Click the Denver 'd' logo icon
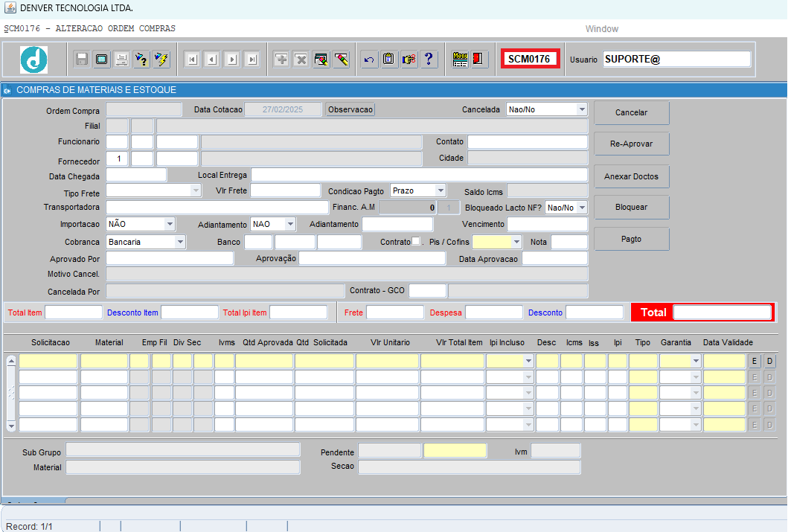The width and height of the screenshot is (788, 532). click(33, 60)
